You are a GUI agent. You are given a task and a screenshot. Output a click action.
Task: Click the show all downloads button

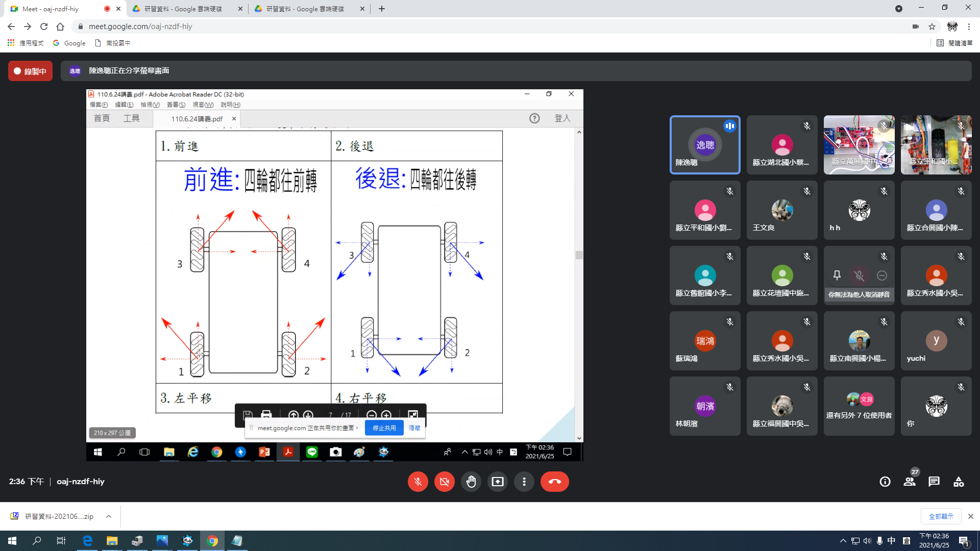(x=941, y=516)
